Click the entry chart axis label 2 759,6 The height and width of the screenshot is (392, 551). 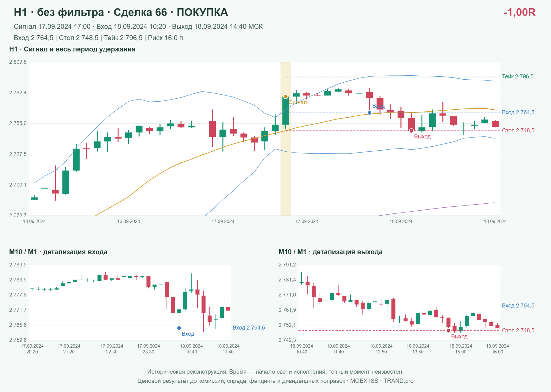click(18, 340)
